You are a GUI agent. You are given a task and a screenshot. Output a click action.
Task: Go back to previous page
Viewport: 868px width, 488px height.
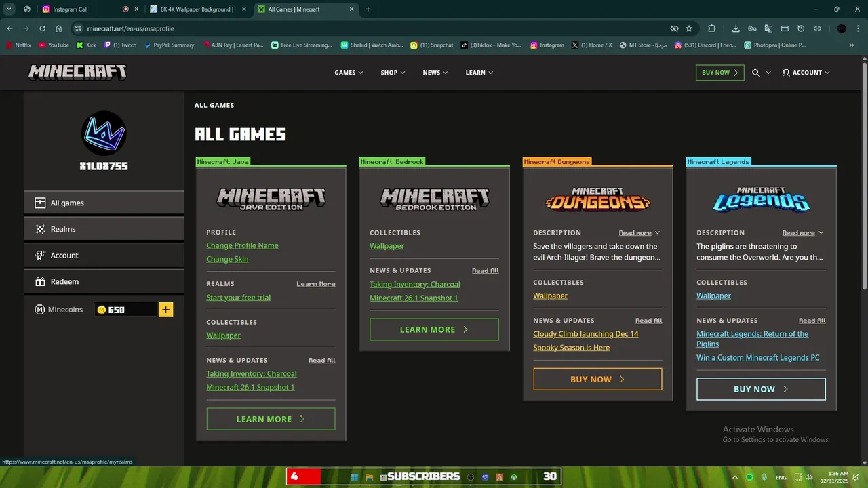click(x=9, y=28)
